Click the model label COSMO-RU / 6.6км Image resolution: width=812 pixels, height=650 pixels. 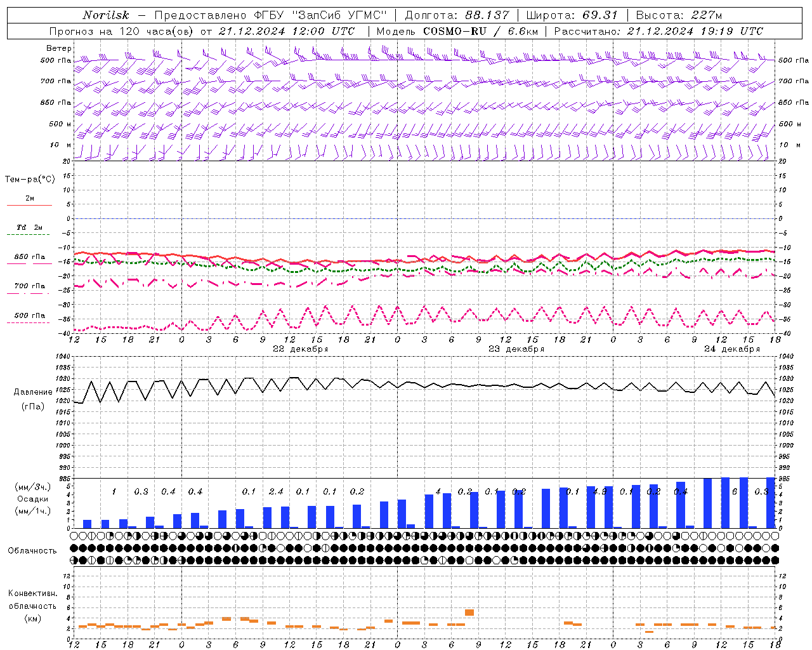(481, 31)
